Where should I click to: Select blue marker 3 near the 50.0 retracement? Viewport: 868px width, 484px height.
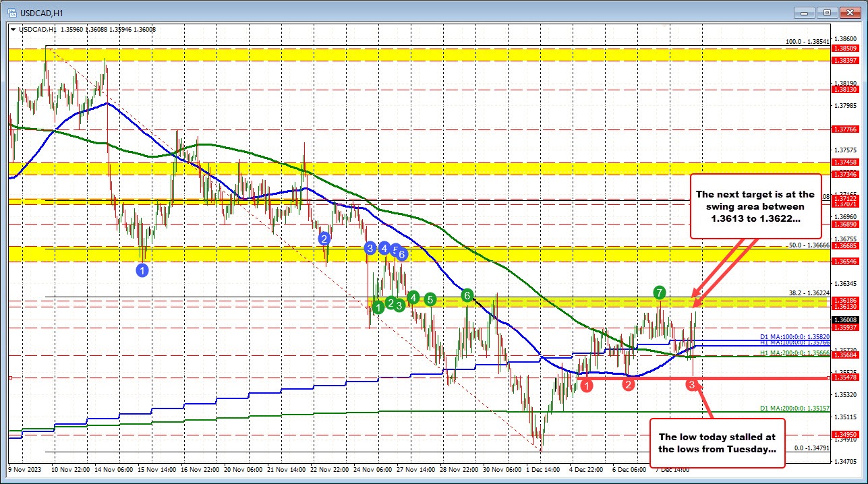click(370, 249)
